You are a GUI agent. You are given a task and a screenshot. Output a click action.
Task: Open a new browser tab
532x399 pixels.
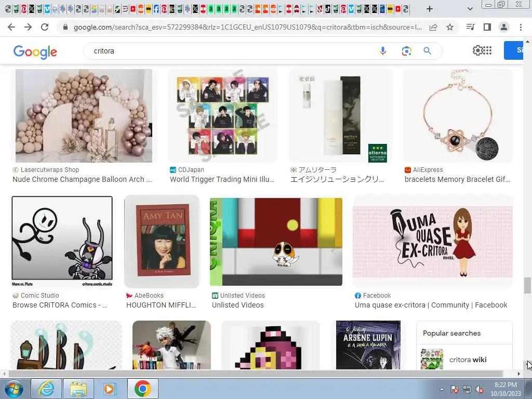point(430,9)
